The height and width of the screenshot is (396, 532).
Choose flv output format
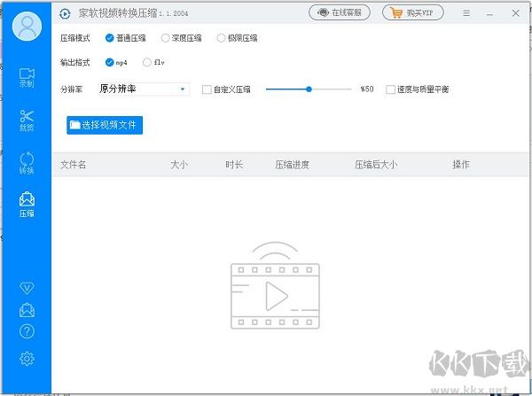147,63
